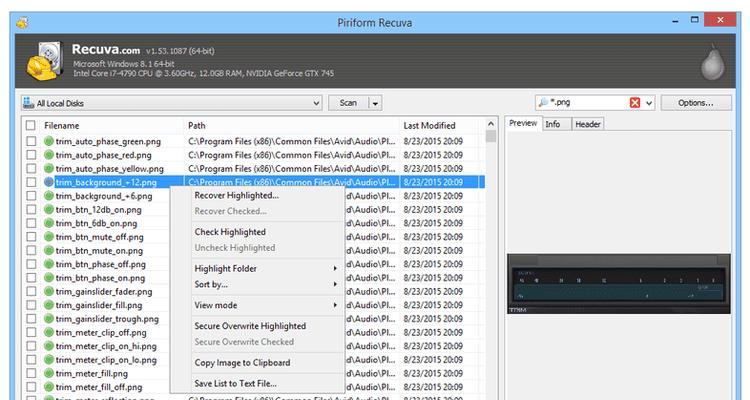Click status icon for trim_btn_6db_on.png
This screenshot has height=400, width=750.
pyautogui.click(x=48, y=223)
